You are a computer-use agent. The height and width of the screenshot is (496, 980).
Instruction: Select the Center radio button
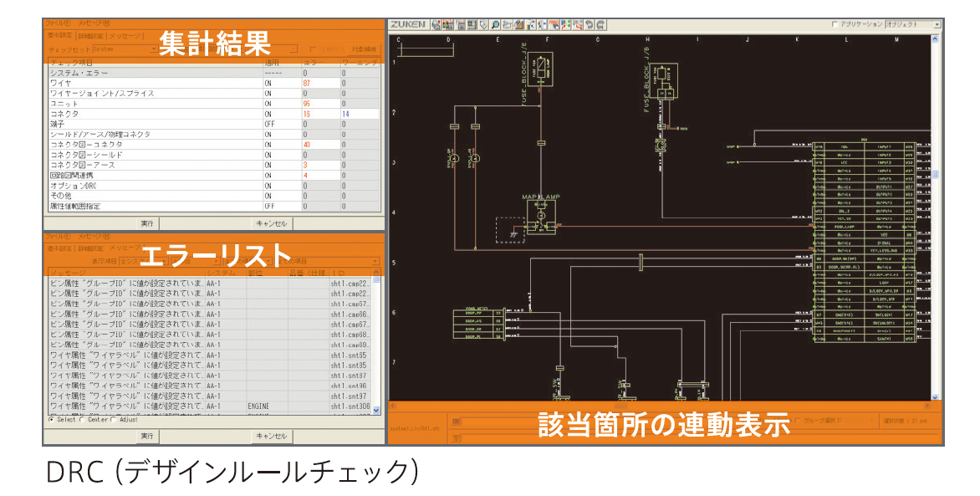83,420
